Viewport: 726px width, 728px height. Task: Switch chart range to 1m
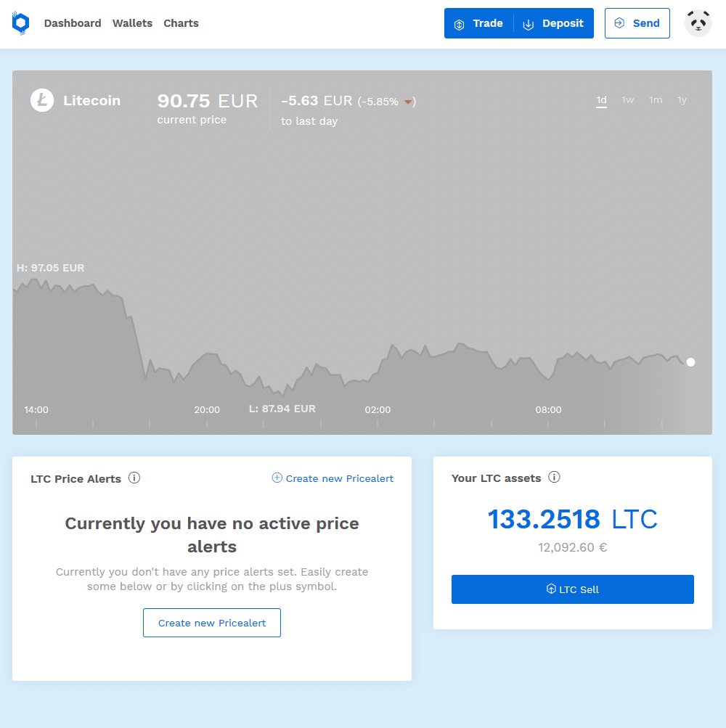tap(656, 100)
